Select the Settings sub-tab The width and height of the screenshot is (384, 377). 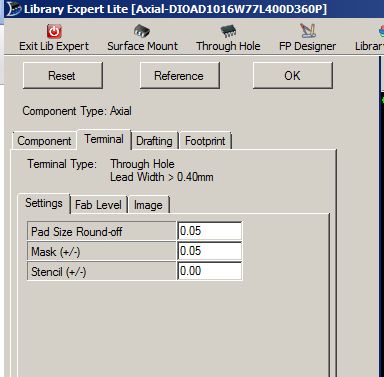click(44, 203)
